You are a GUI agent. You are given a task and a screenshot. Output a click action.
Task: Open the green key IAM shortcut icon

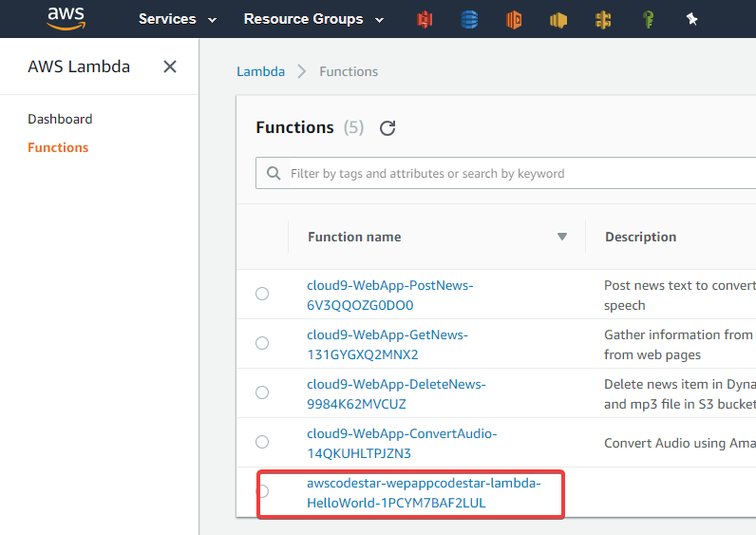click(648, 20)
